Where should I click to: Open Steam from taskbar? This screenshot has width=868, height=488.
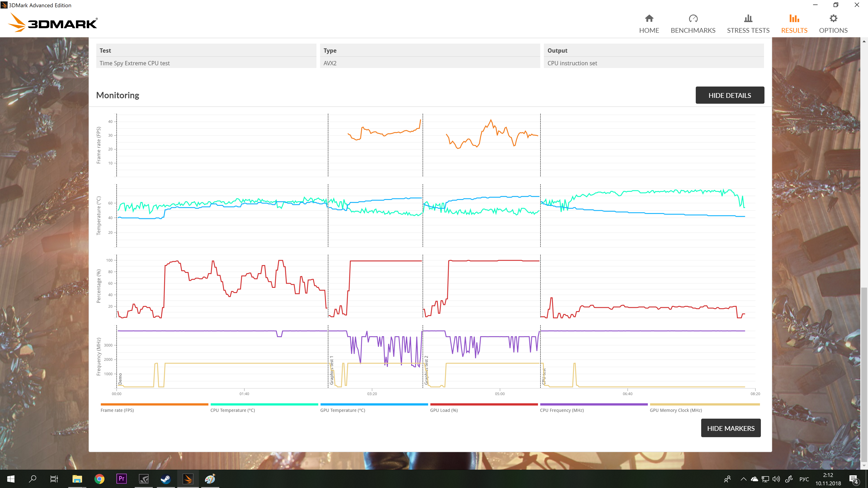tap(166, 479)
